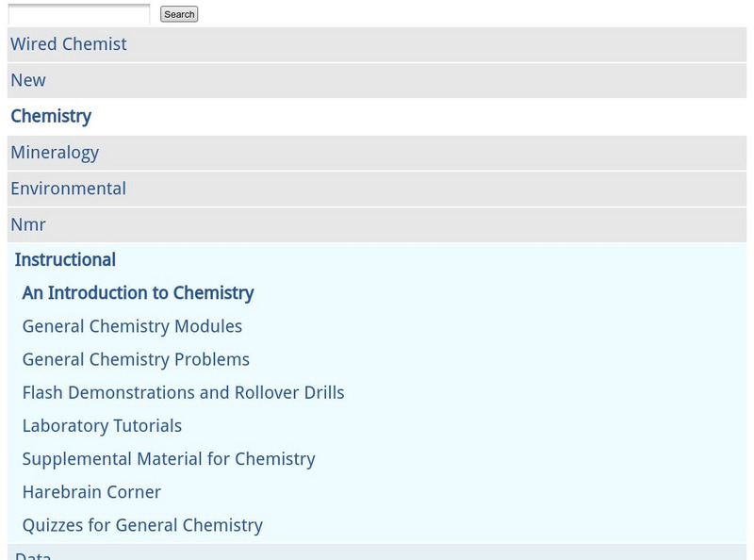Expand the Mineralogy section
Screen dimensions: 754x560
55,153
